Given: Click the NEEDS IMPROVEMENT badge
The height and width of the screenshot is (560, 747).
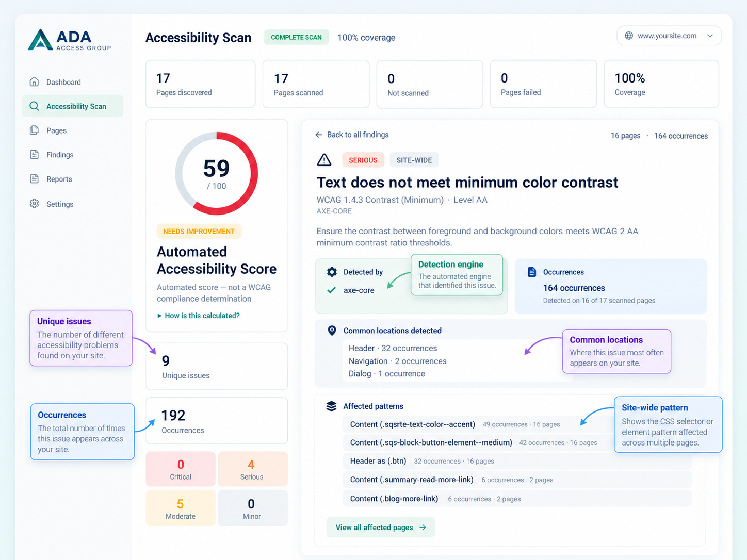Looking at the screenshot, I should coord(199,231).
